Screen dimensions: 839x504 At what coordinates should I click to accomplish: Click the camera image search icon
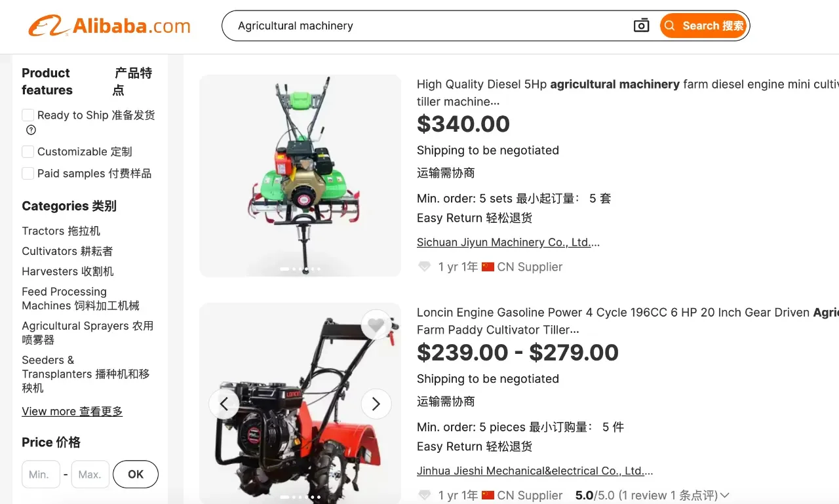tap(641, 26)
